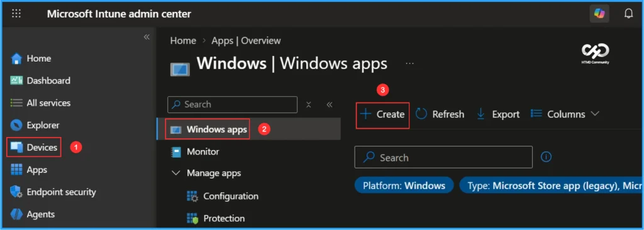Collapse the blade menu with double-chevron
Screen dimensions: 644x230
coord(330,105)
